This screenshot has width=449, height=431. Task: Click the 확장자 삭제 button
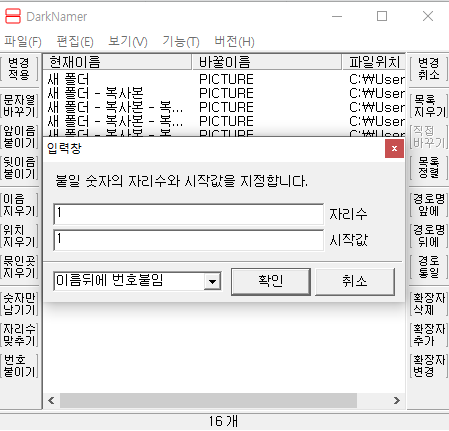[x=429, y=304]
